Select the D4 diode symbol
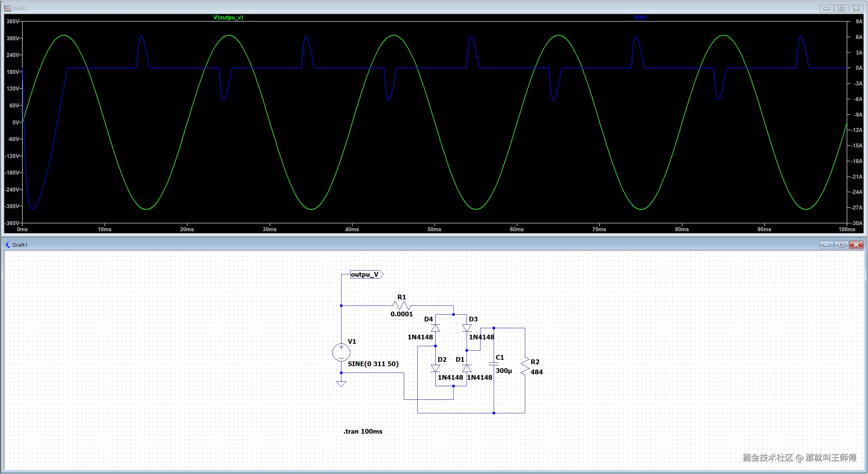 point(435,328)
